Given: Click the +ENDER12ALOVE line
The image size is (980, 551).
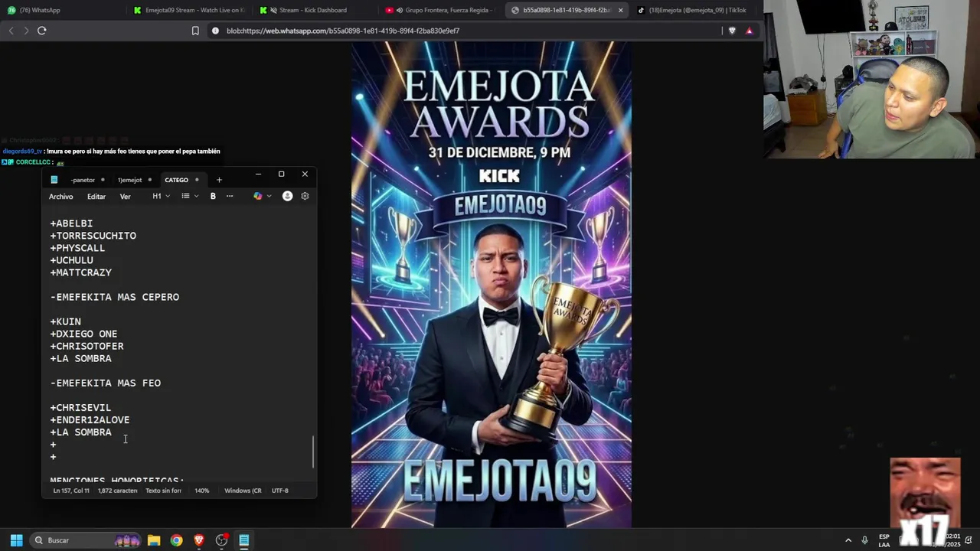Looking at the screenshot, I should pyautogui.click(x=90, y=419).
